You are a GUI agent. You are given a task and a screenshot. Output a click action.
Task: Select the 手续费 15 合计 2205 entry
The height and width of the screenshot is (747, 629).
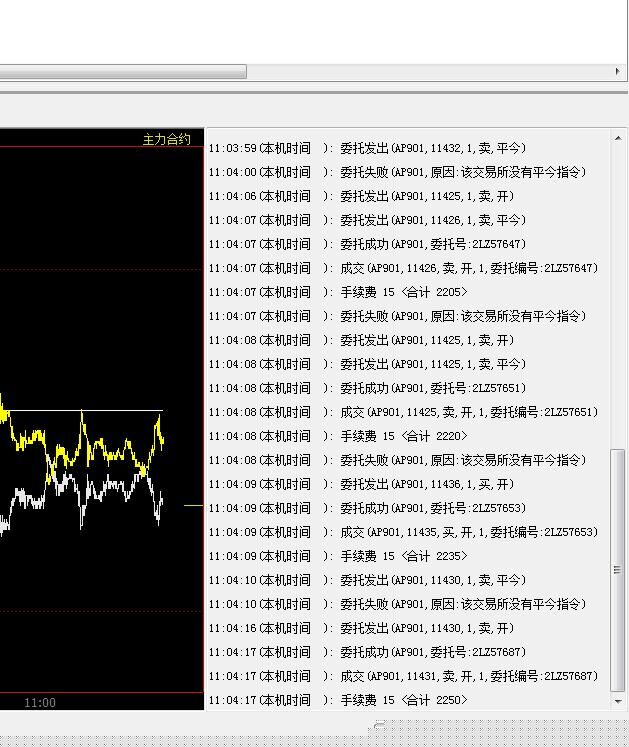[338, 292]
